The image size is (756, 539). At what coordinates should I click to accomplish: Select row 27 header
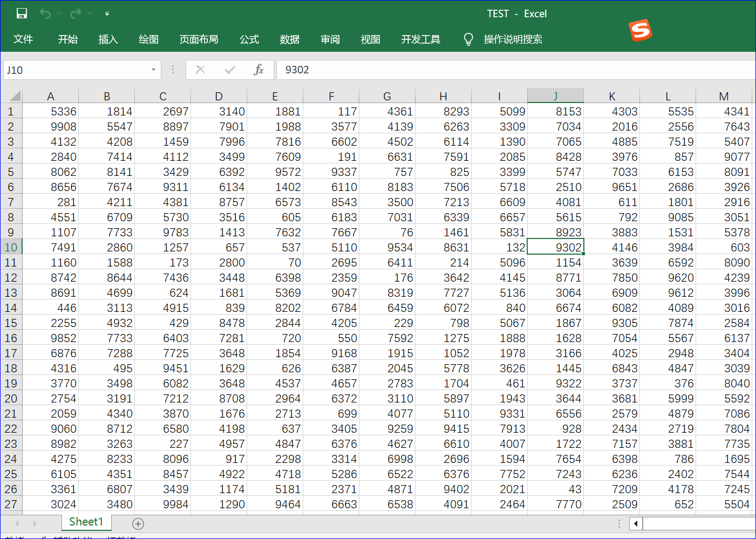[x=11, y=504]
